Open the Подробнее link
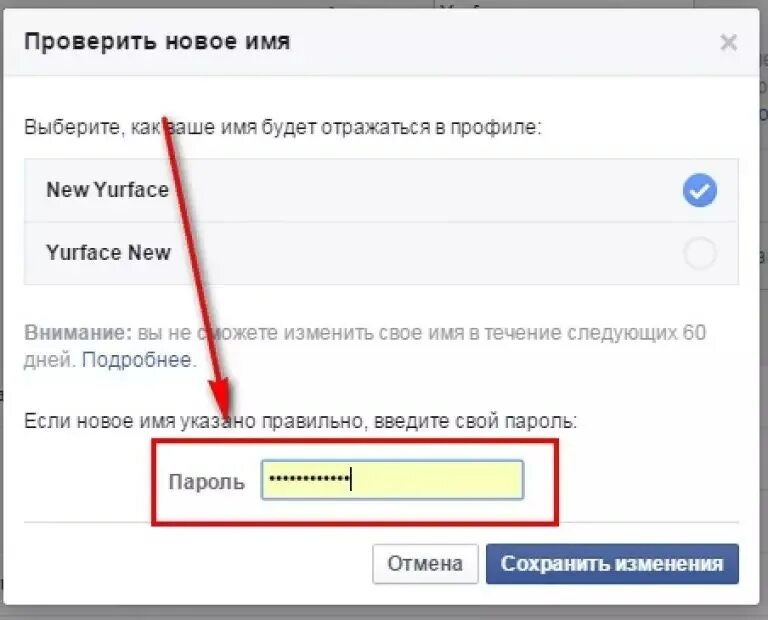Viewport: 768px width, 620px height. click(x=137, y=360)
